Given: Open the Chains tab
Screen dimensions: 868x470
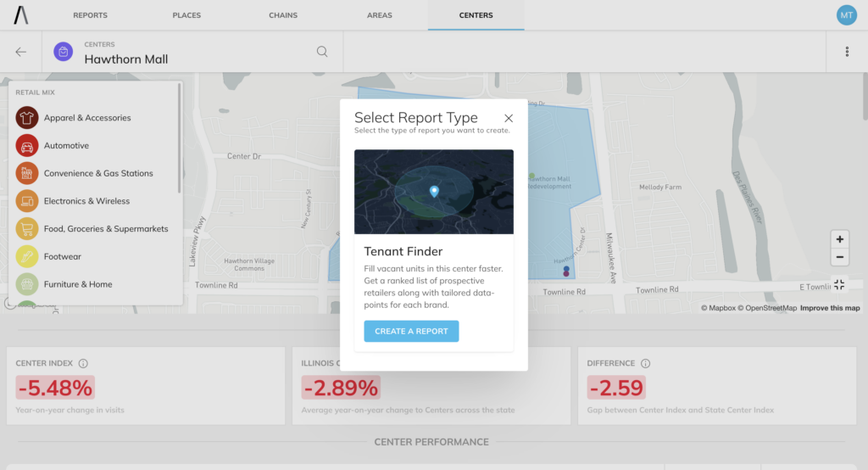Looking at the screenshot, I should point(283,15).
